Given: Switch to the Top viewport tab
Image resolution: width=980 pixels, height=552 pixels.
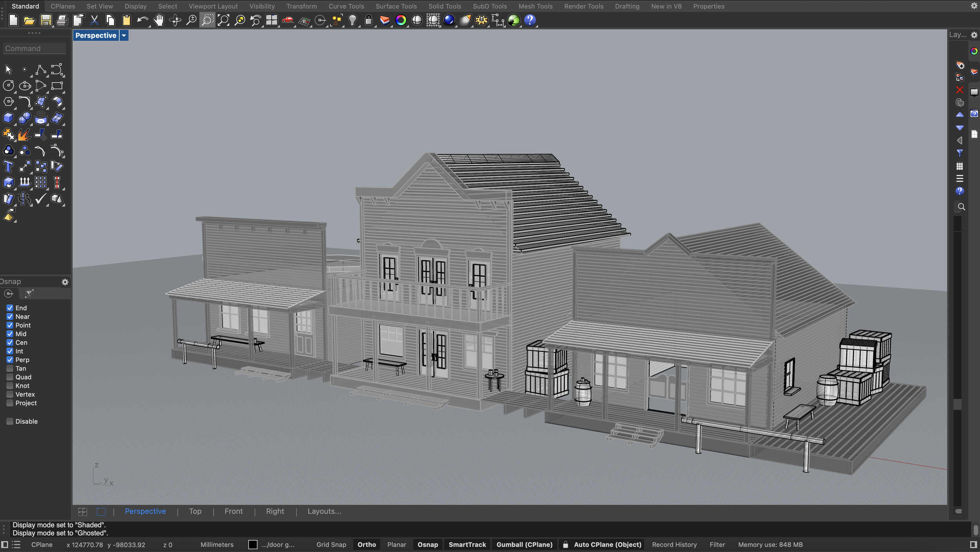Looking at the screenshot, I should (x=195, y=511).
